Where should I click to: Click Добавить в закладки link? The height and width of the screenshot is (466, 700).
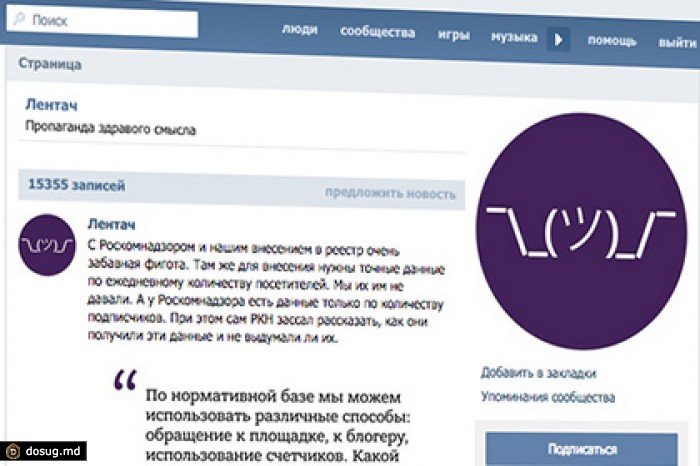point(538,373)
